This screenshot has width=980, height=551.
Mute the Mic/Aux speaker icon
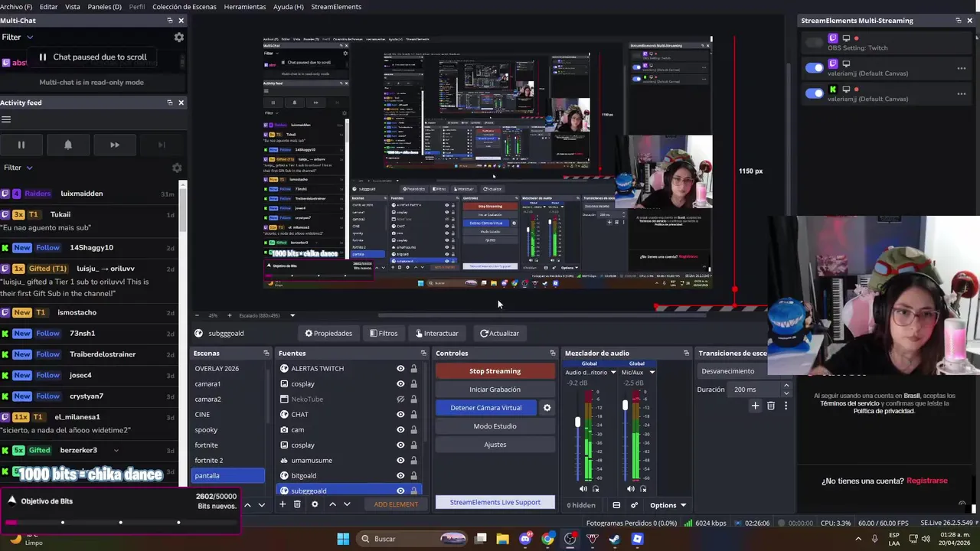[631, 488]
